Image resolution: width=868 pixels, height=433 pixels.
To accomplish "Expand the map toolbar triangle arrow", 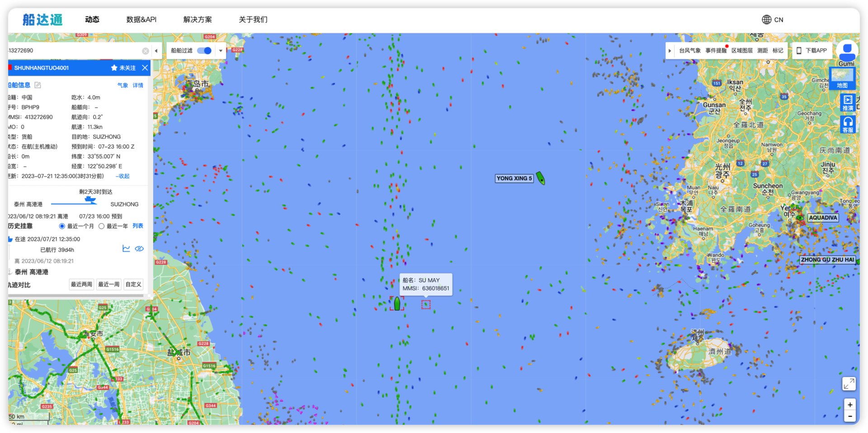I will point(670,51).
